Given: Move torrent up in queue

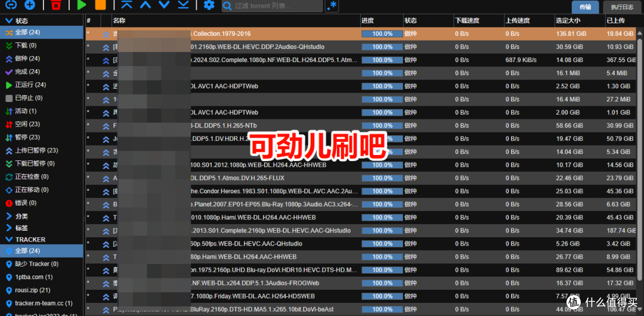Looking at the screenshot, I should (x=145, y=5).
